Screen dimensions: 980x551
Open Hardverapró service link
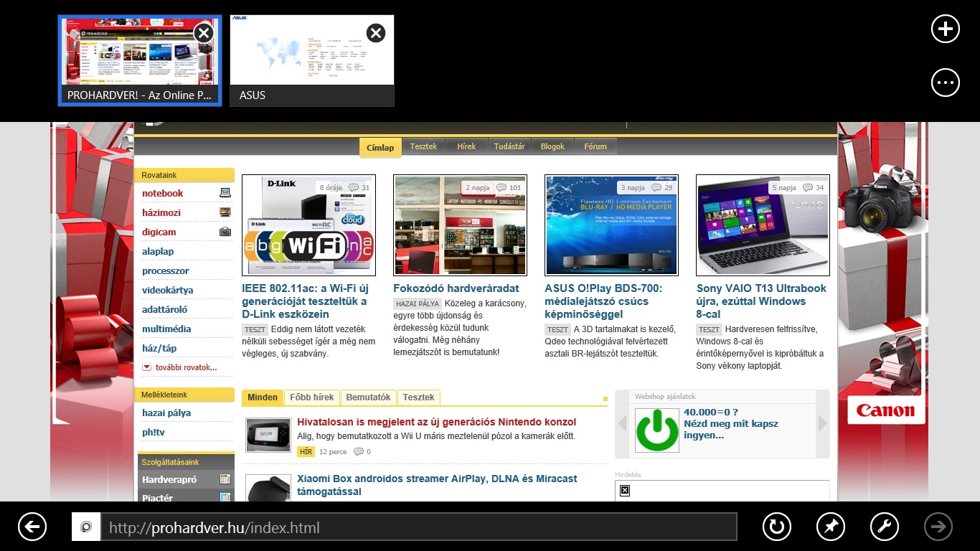tap(169, 479)
